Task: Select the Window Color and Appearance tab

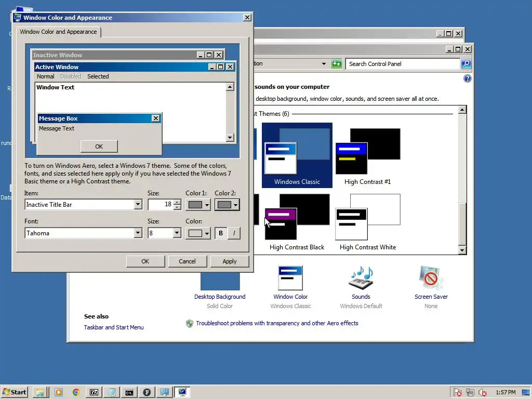Action: (x=58, y=32)
